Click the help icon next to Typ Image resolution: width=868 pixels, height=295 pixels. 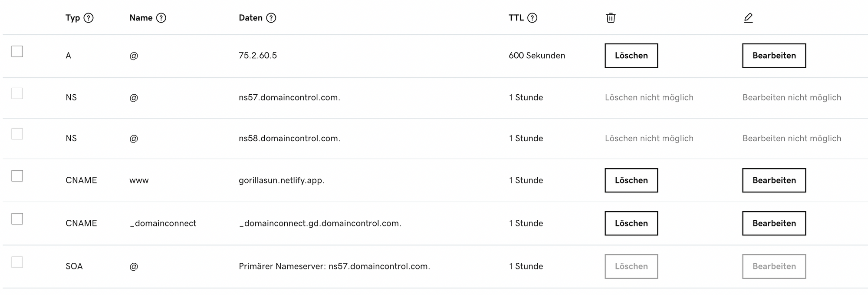[x=89, y=18]
